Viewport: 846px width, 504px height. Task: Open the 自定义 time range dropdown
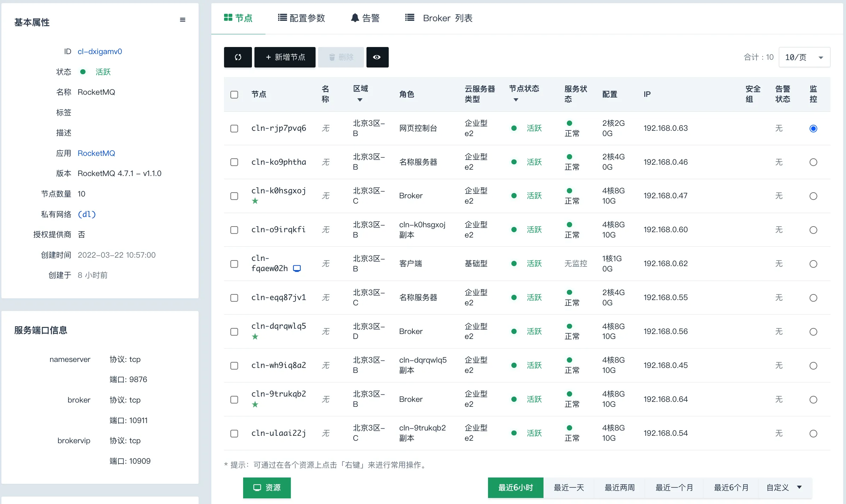click(785, 488)
